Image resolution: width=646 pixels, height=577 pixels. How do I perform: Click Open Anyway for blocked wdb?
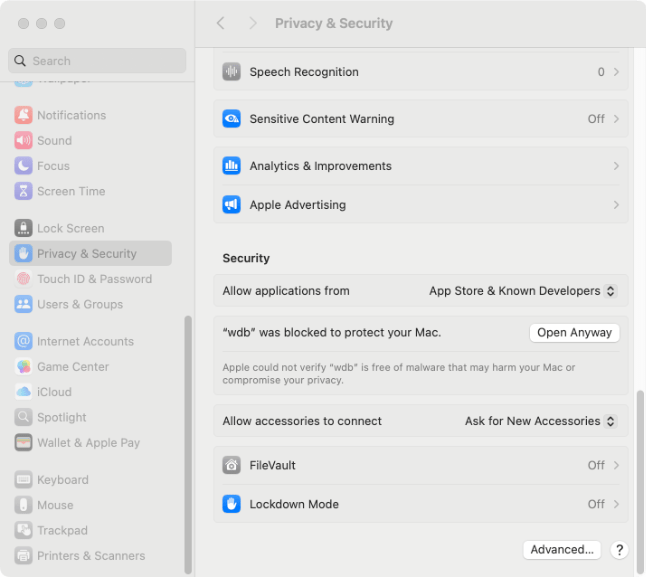(x=574, y=333)
